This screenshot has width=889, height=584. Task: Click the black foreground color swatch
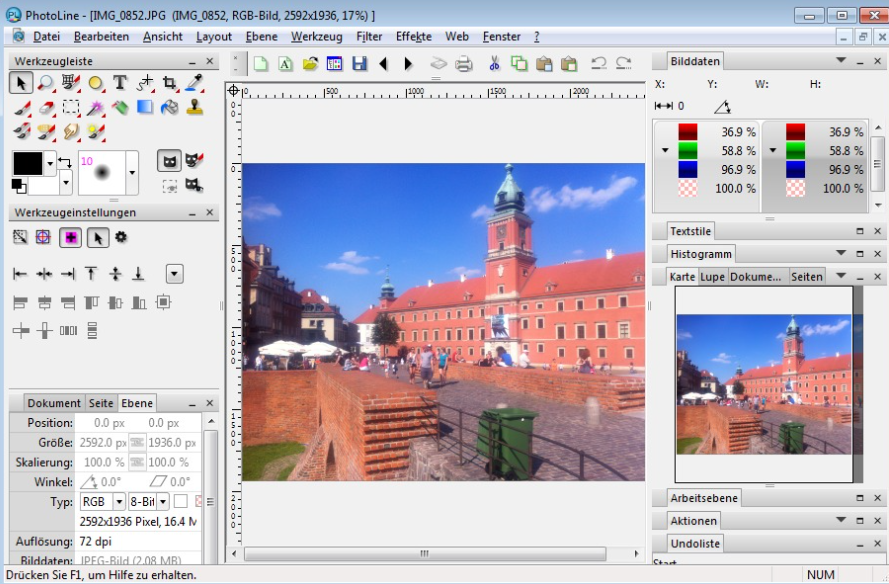[28, 163]
